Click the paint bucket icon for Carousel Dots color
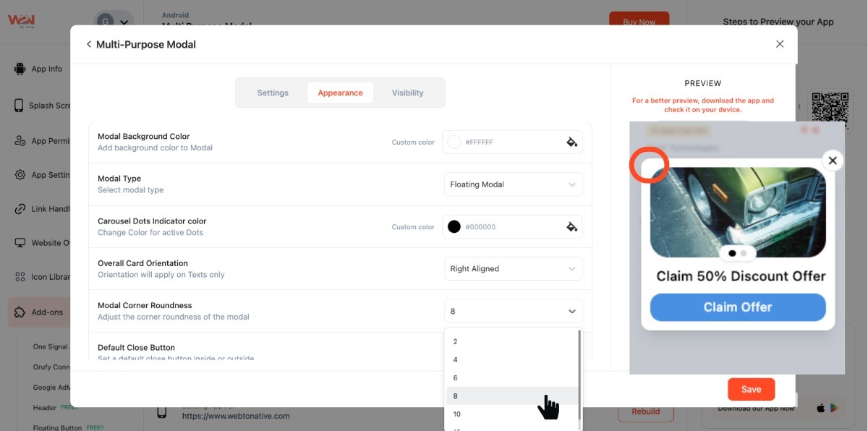Image resolution: width=868 pixels, height=431 pixels. point(571,227)
